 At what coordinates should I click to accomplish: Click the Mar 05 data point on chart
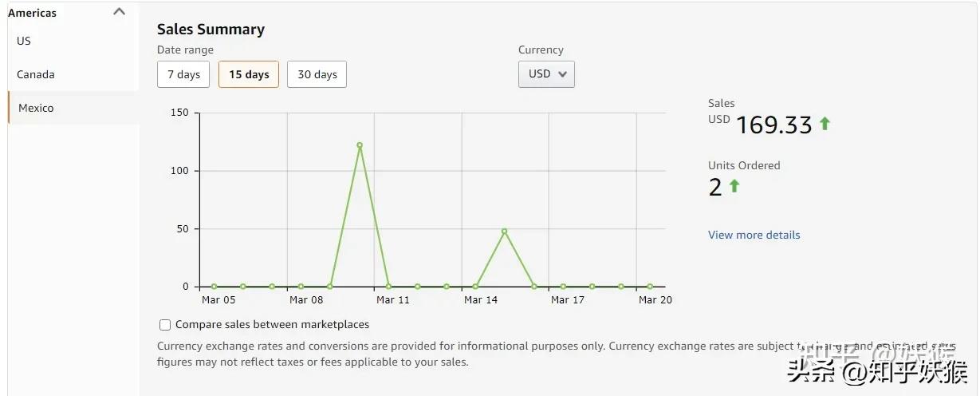click(214, 287)
